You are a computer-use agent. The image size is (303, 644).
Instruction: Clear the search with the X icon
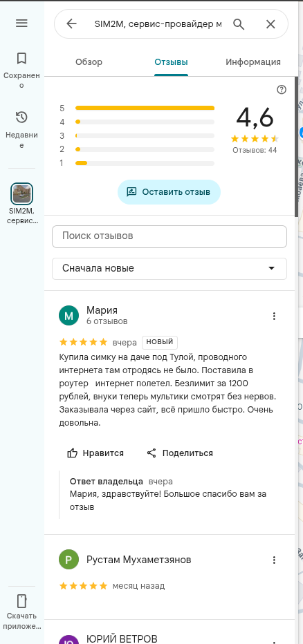pyautogui.click(x=270, y=24)
